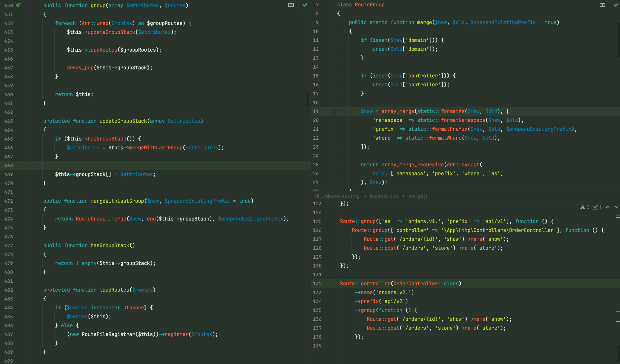Collapse the group() function fold at line 450

click(29, 6)
